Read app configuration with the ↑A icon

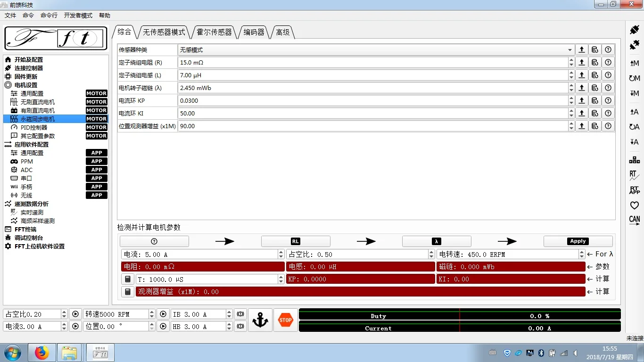[x=635, y=112]
